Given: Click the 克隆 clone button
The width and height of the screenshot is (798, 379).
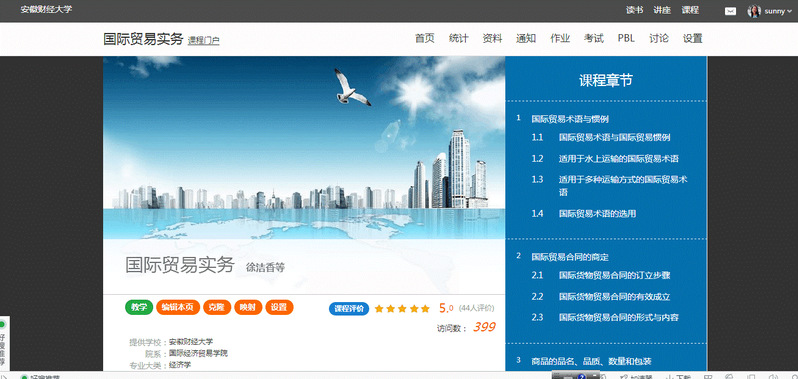Looking at the screenshot, I should pos(217,307).
